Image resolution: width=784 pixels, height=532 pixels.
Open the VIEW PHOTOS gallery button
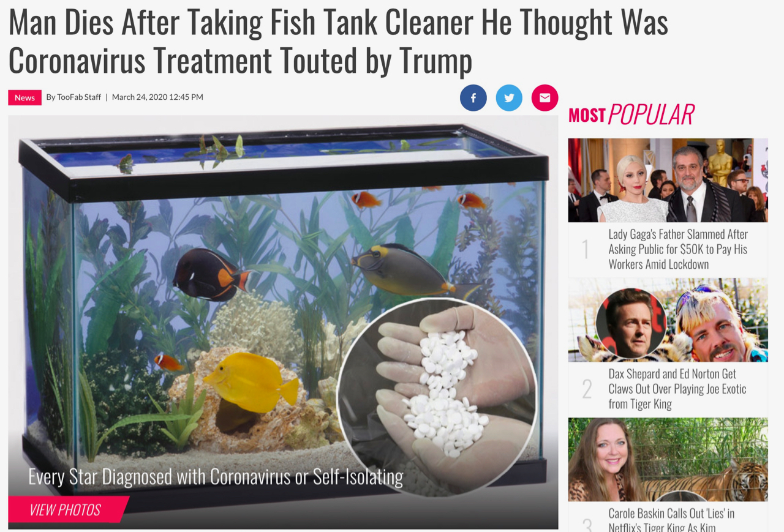point(66,509)
